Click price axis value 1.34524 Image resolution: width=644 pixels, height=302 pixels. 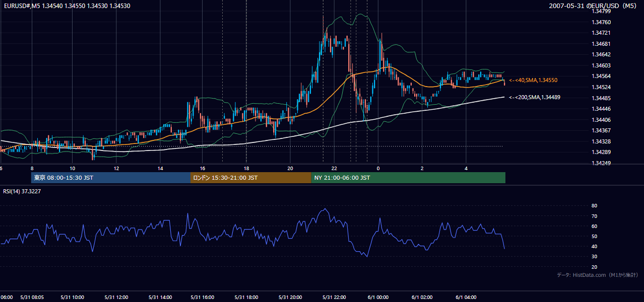point(600,87)
